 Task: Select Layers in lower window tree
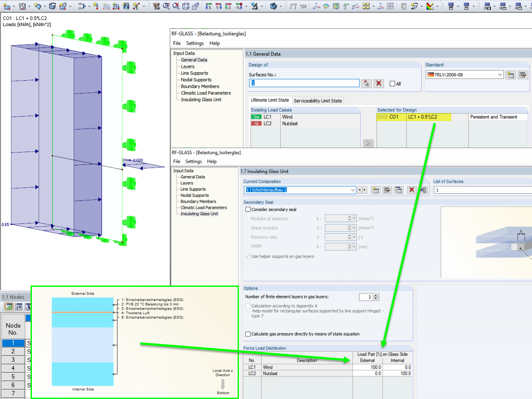click(x=187, y=183)
